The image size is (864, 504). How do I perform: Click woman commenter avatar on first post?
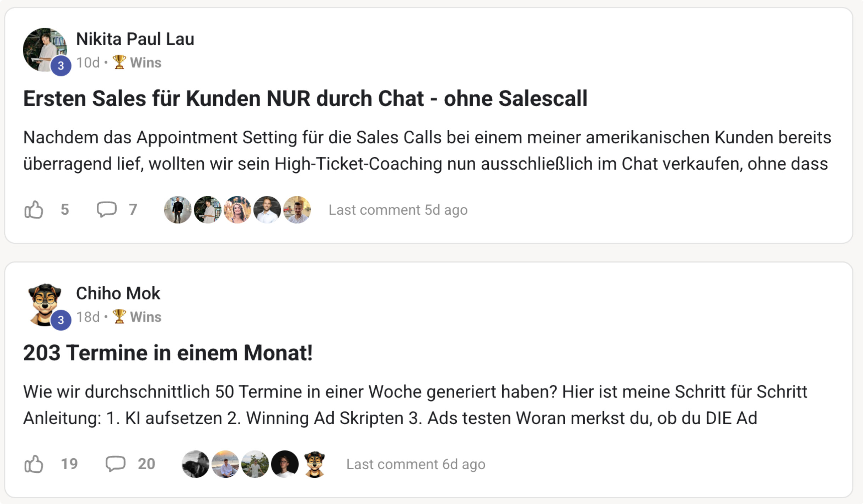(x=237, y=210)
